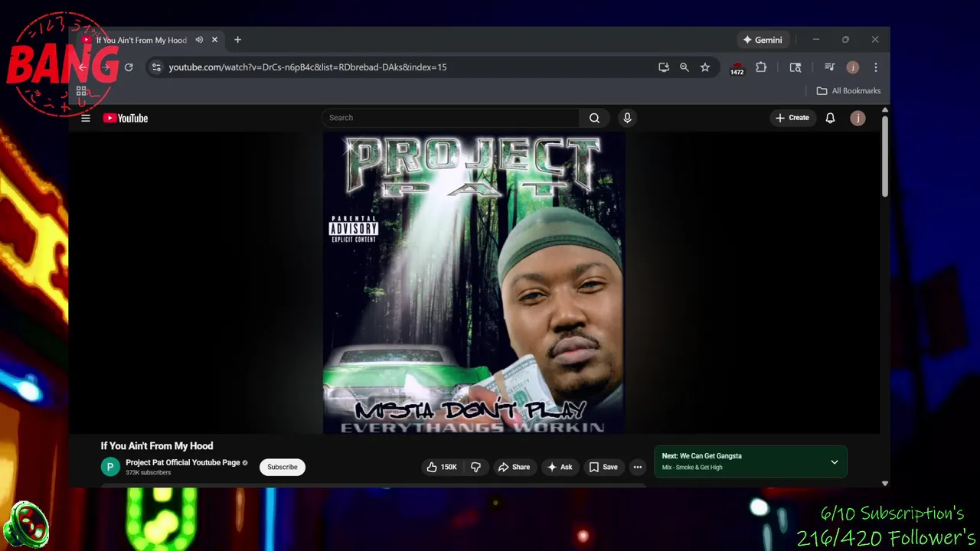View site information icon in address bar
Image resolution: width=980 pixels, height=551 pixels.
click(156, 67)
